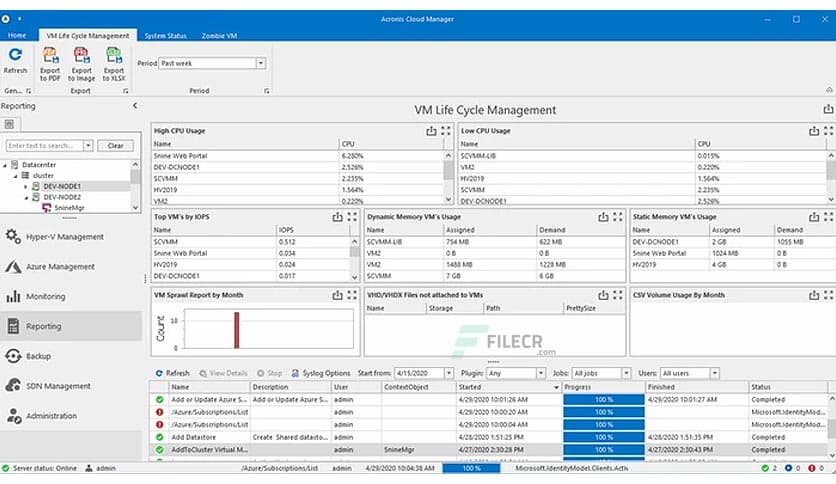Go to Monitoring section
This screenshot has height=484, width=836.
click(x=71, y=296)
